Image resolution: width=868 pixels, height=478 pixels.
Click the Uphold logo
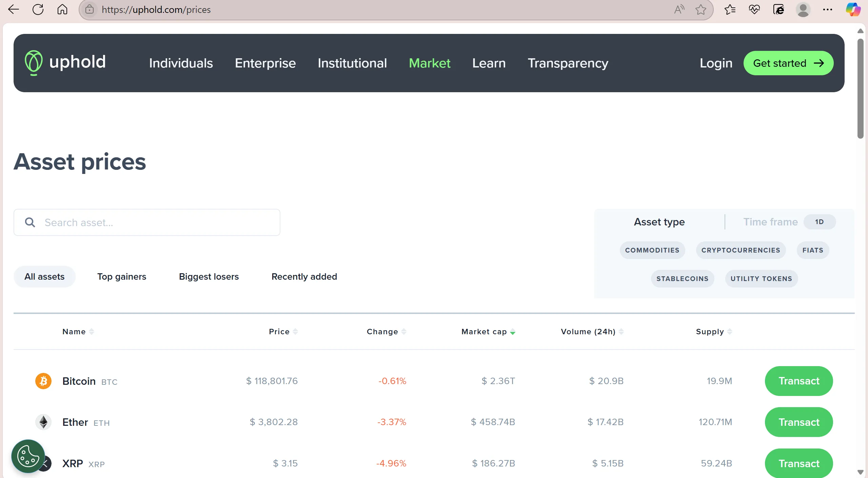tap(65, 63)
